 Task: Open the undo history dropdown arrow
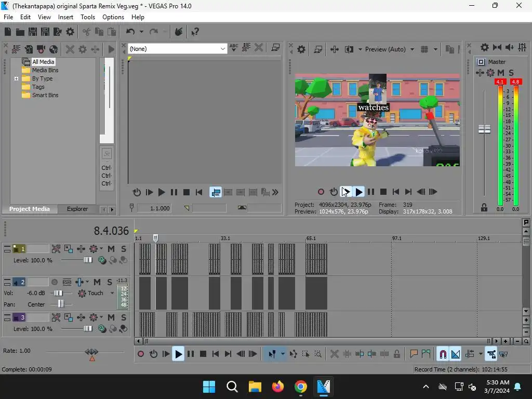(141, 32)
